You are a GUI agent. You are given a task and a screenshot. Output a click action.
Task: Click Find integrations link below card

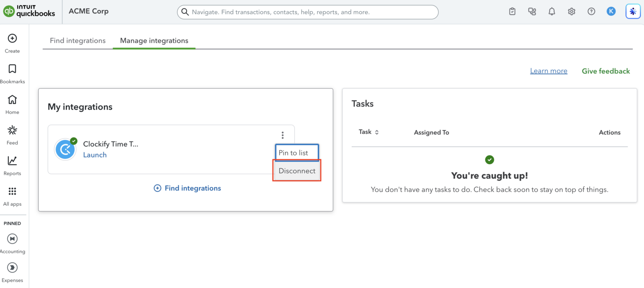(187, 188)
